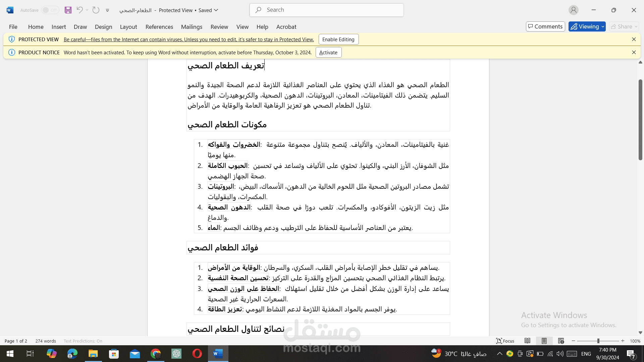Select Web Layout view in status bar
Screen dimensions: 644x362
pyautogui.click(x=561, y=341)
